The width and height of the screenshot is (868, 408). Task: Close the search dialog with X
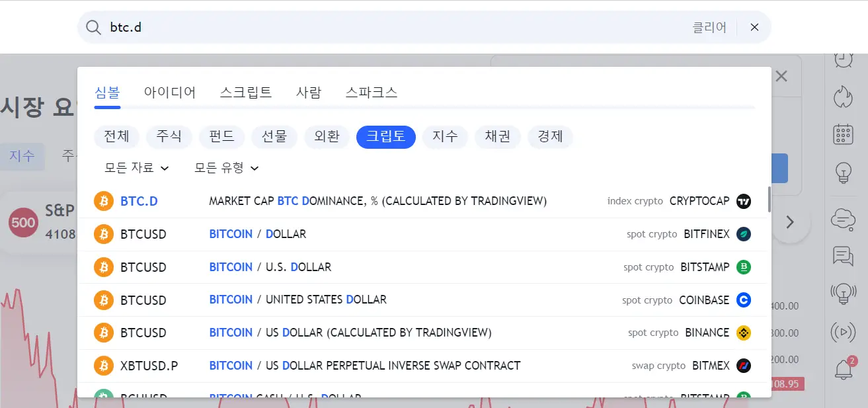754,28
